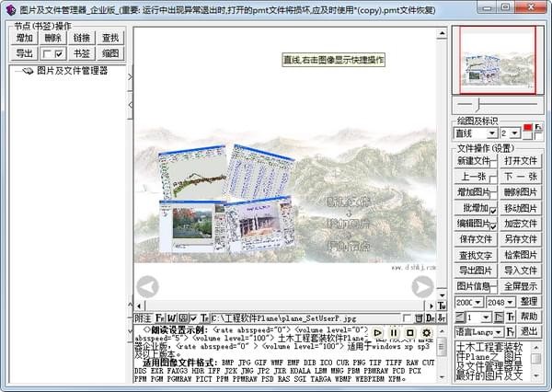Click 增加 node button
Viewport: 552px width, 392px height.
[x=24, y=38]
